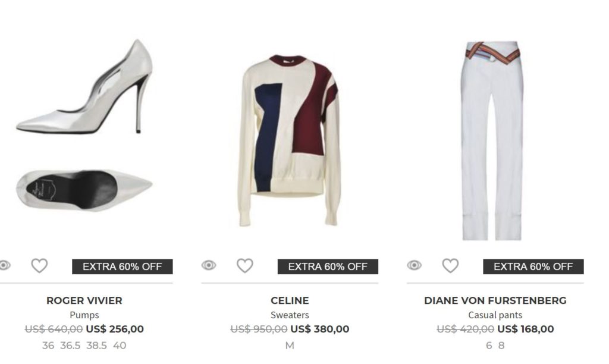This screenshot has width=609, height=364.
Task: Open the Celine brand link
Action: tap(290, 300)
